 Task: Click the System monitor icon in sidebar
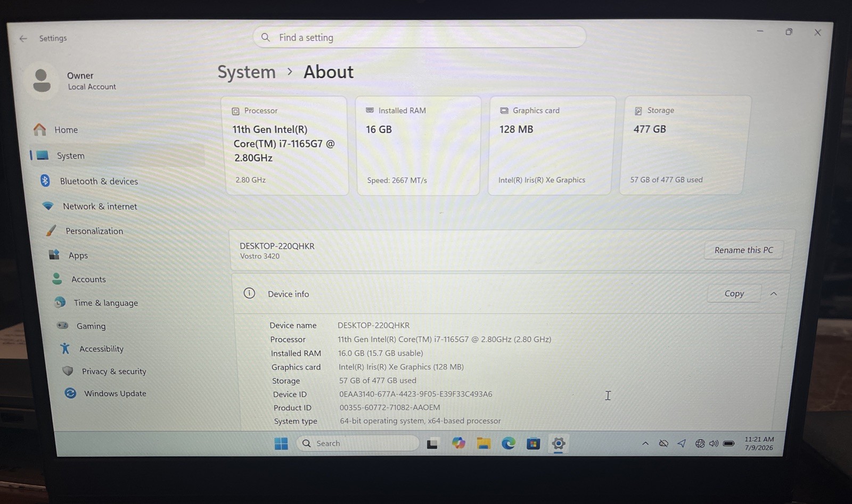pyautogui.click(x=43, y=155)
